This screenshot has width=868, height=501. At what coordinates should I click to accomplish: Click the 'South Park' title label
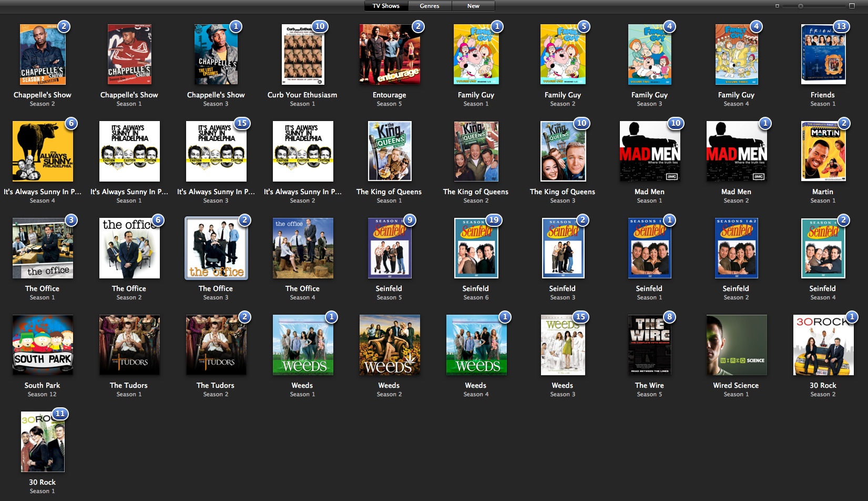coord(42,386)
